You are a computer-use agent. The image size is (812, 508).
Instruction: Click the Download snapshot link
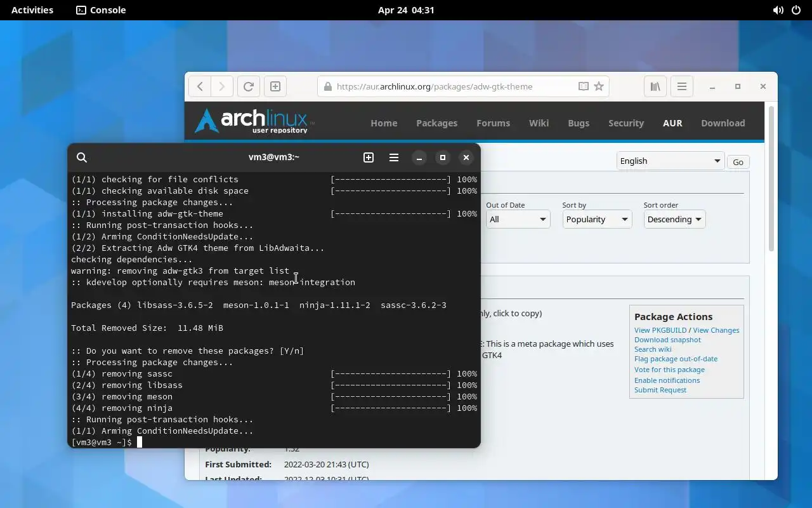tap(667, 340)
